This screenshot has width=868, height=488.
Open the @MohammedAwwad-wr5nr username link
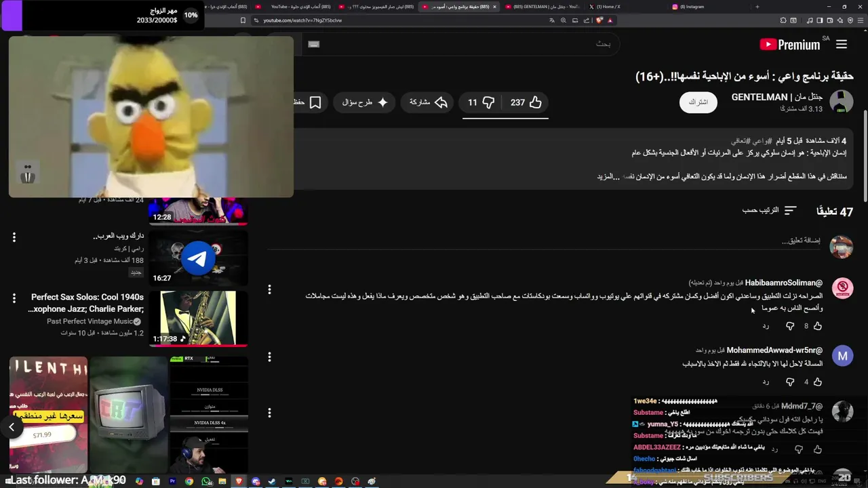[774, 350]
